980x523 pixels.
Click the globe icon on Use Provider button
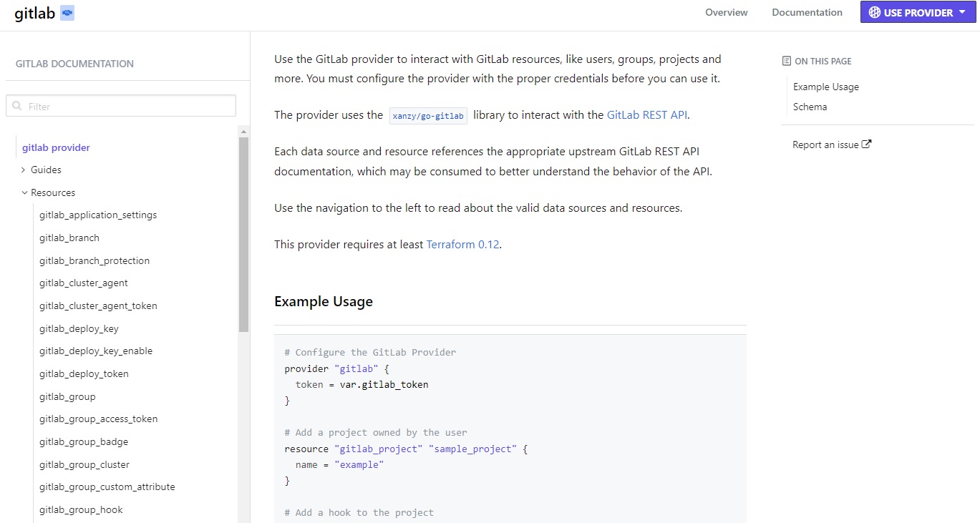tap(875, 12)
